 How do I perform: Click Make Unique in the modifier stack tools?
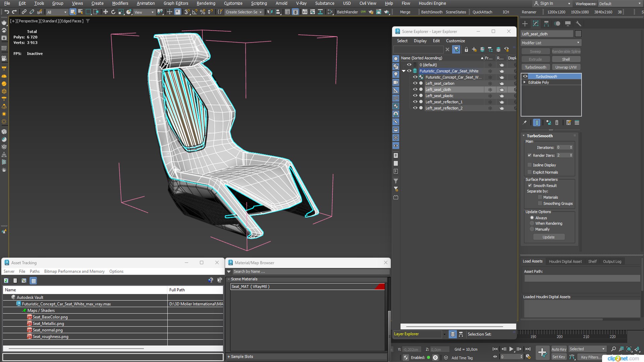tap(548, 123)
